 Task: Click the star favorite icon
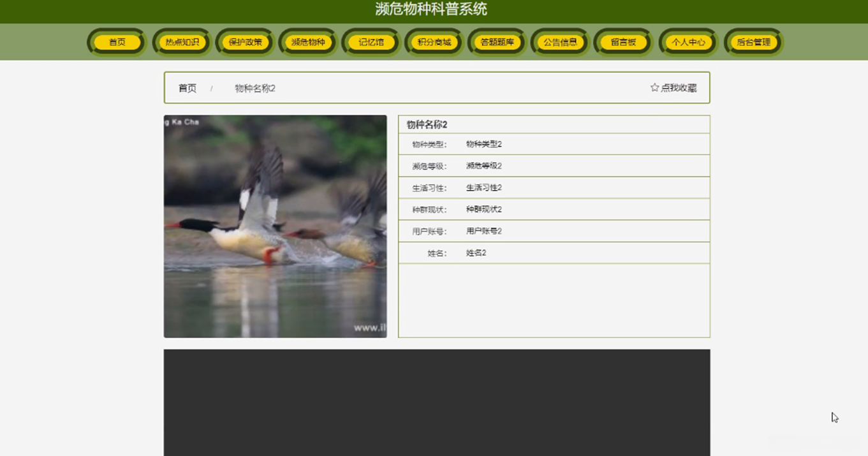[x=654, y=87]
